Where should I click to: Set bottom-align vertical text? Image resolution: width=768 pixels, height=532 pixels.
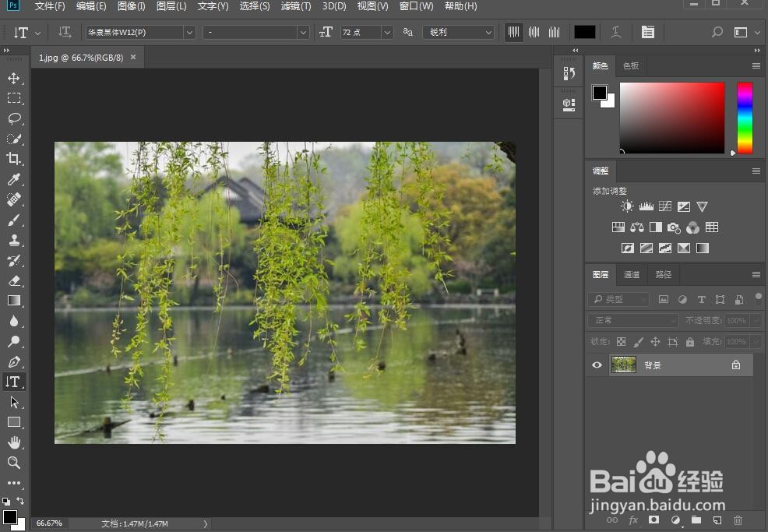(554, 33)
